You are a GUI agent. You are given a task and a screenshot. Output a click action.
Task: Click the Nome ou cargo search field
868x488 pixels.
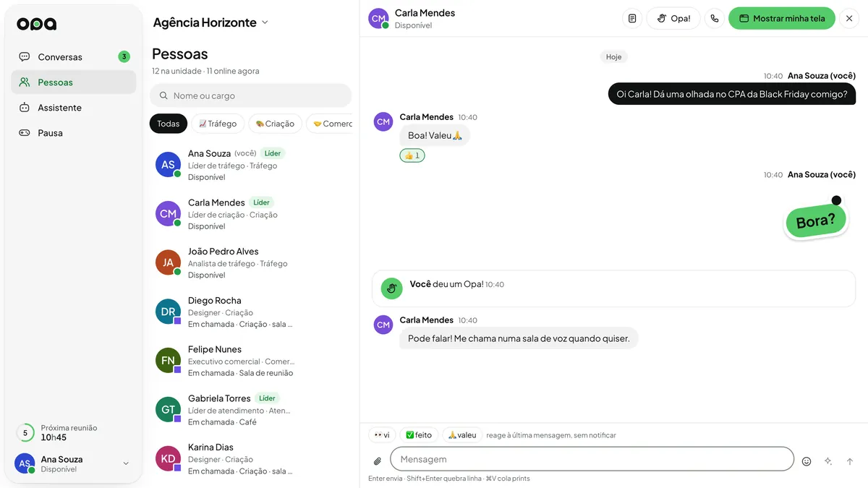click(x=250, y=95)
